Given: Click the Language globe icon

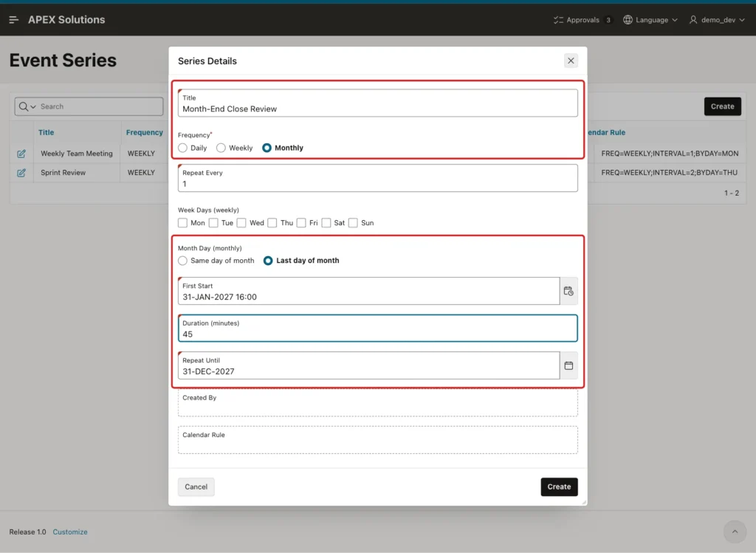Looking at the screenshot, I should pos(628,20).
